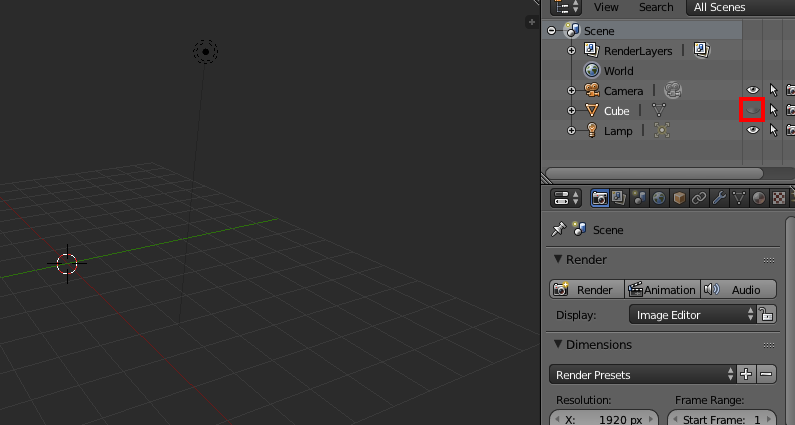Click the Start Frame value field
795x425 pixels.
(722, 419)
